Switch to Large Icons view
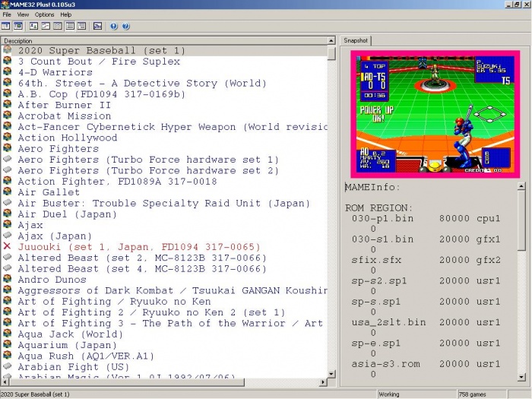Viewport: 532px width, 399px height. (x=34, y=26)
